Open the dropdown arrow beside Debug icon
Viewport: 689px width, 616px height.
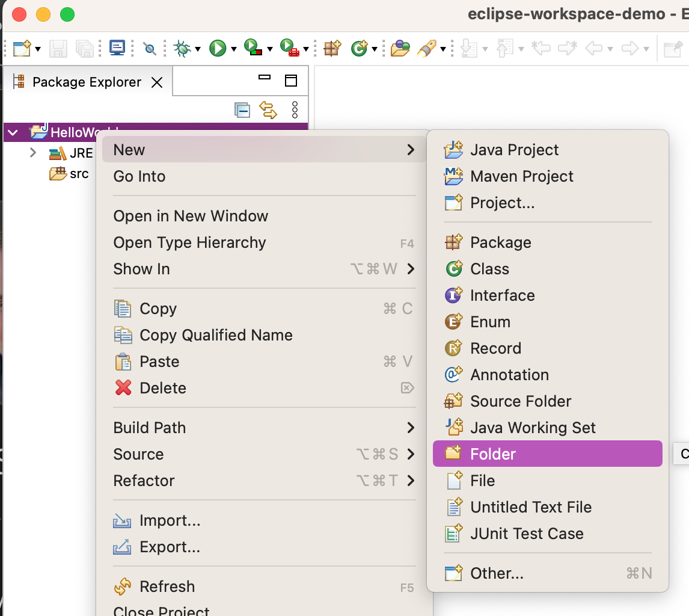click(197, 49)
